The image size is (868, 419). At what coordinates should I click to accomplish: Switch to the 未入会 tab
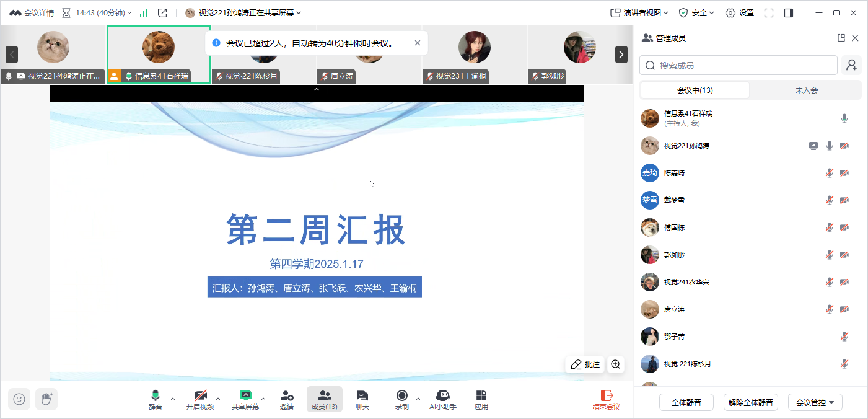click(806, 90)
